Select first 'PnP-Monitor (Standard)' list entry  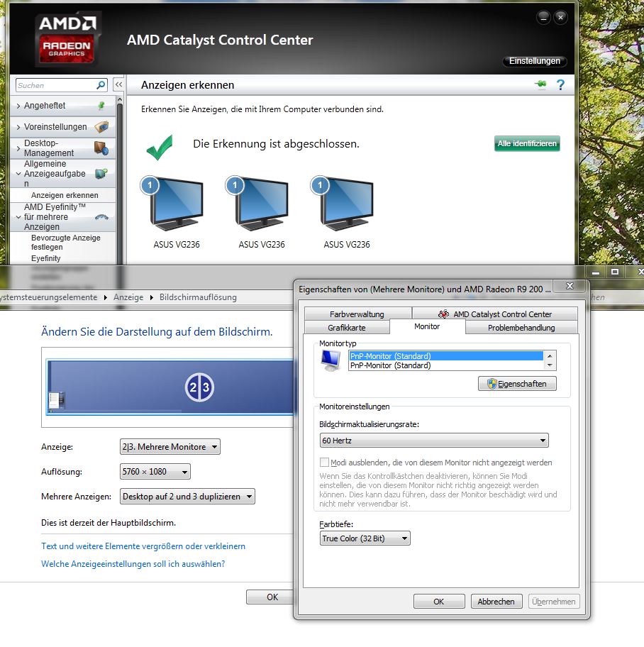pyautogui.click(x=445, y=356)
